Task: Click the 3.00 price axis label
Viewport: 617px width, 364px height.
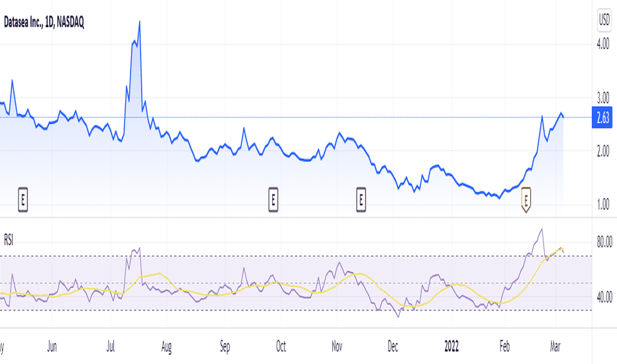Action: point(603,97)
